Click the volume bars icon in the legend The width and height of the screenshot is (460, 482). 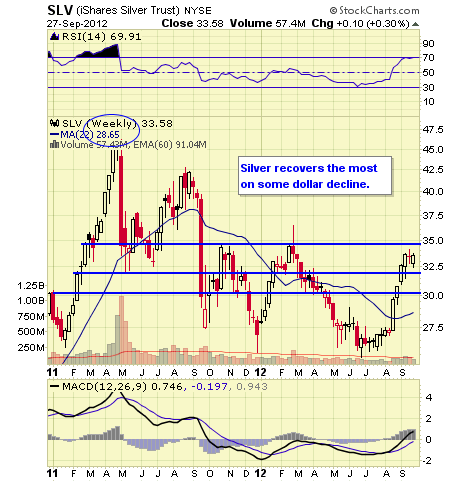tap(54, 144)
